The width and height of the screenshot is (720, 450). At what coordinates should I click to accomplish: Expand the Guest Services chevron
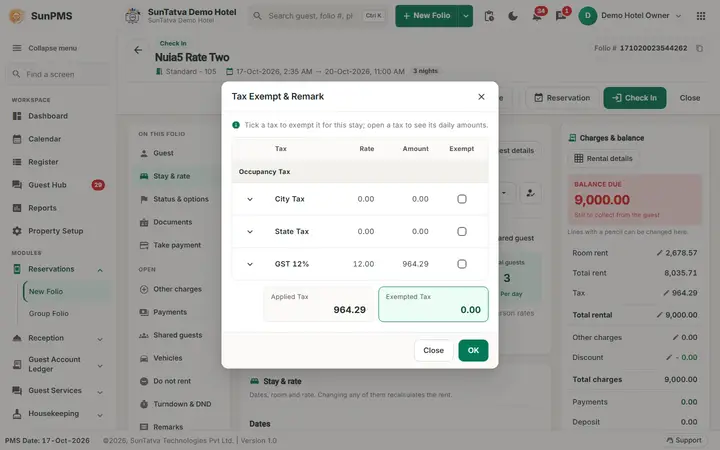pyautogui.click(x=100, y=392)
